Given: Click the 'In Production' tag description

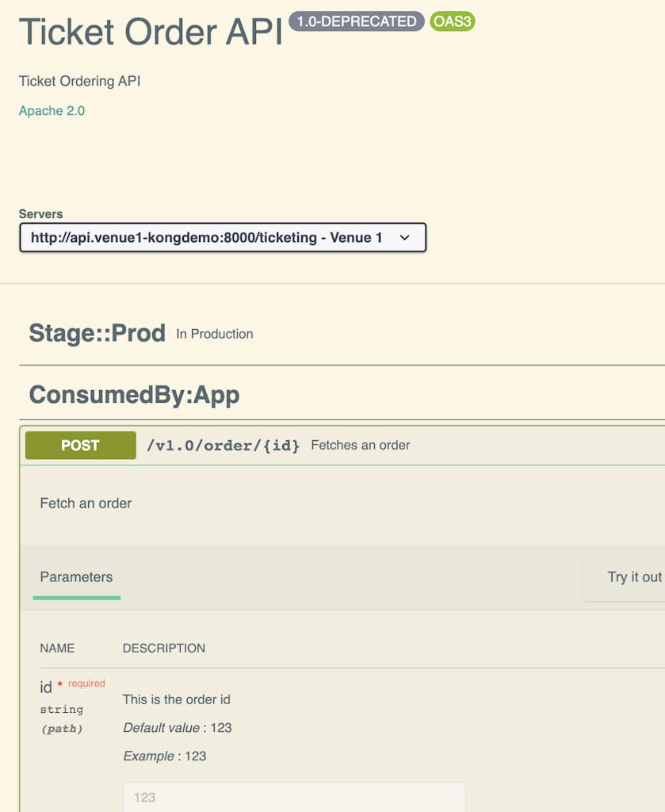Looking at the screenshot, I should point(214,334).
